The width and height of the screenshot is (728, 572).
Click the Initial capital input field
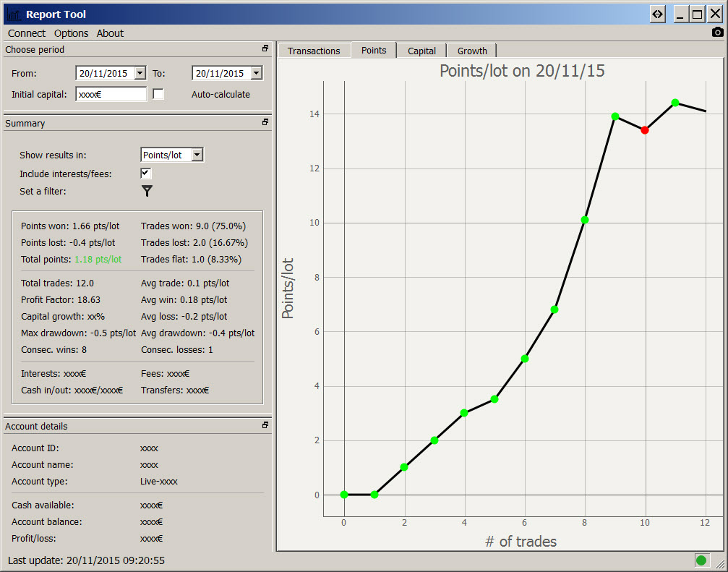[x=111, y=94]
